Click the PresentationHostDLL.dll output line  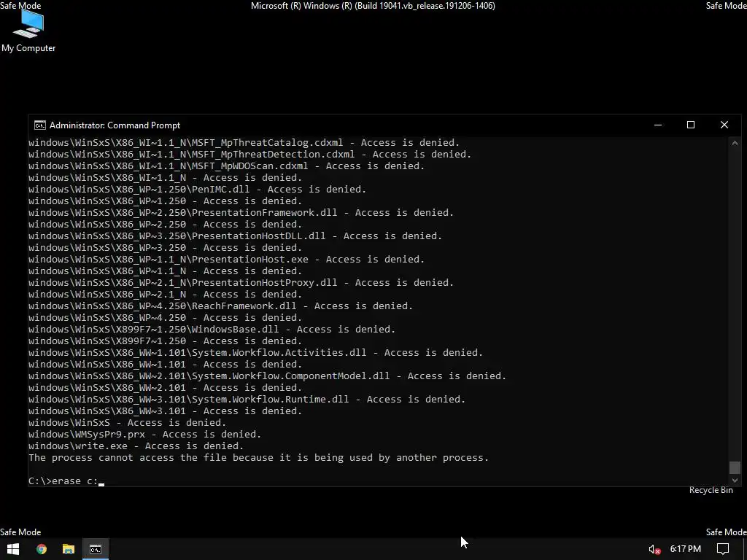236,236
